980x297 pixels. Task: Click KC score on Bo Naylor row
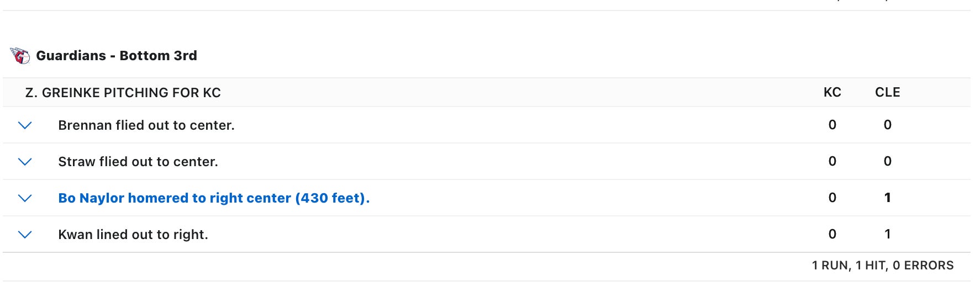click(x=832, y=198)
